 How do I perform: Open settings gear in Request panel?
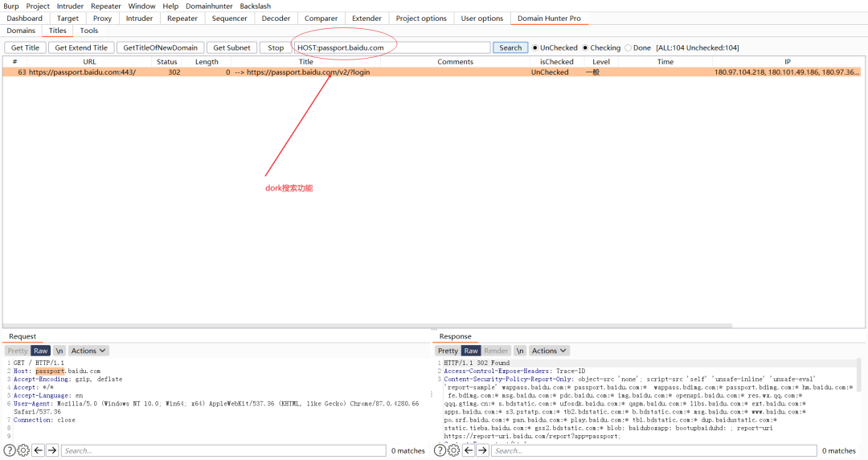pos(23,450)
